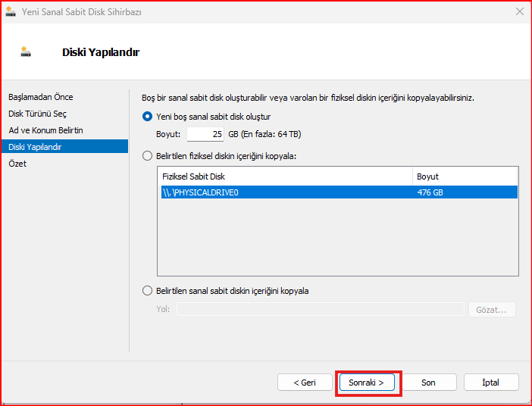Select the Diski Yapılandır step in sidebar
This screenshot has height=406, width=532.
coord(35,147)
